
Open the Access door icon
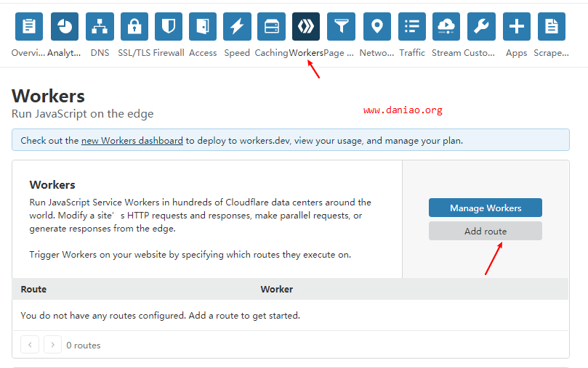pyautogui.click(x=203, y=27)
